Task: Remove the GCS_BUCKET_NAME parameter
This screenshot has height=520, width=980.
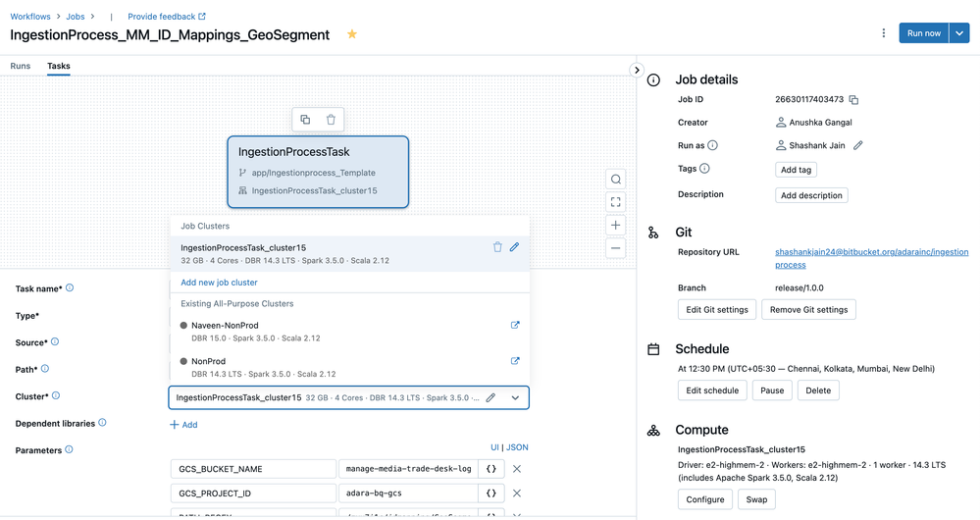Action: click(x=517, y=469)
